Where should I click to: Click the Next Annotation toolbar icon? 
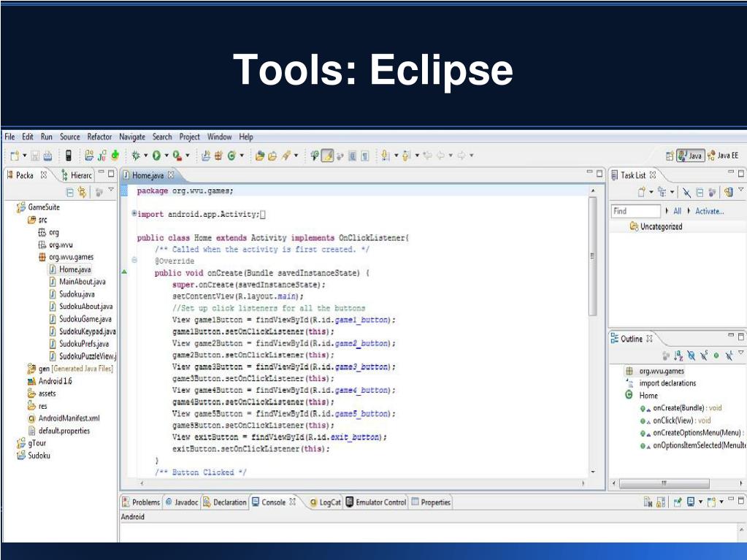[386, 156]
